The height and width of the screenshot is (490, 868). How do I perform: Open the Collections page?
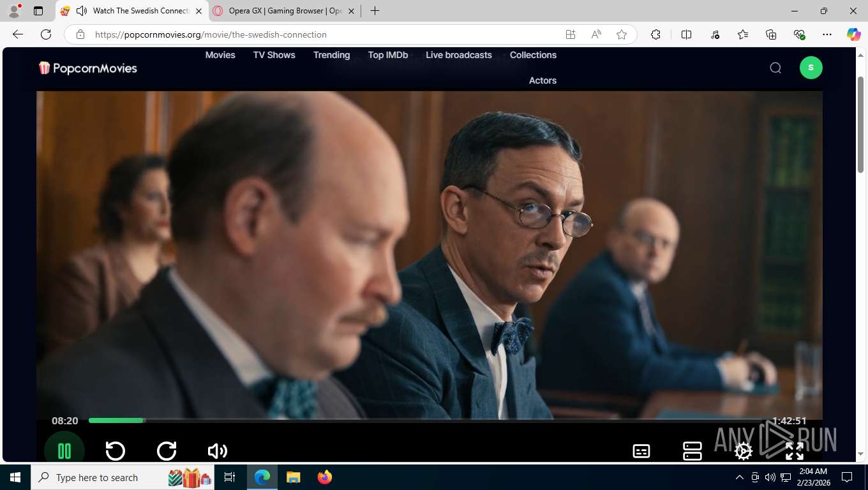coord(533,55)
